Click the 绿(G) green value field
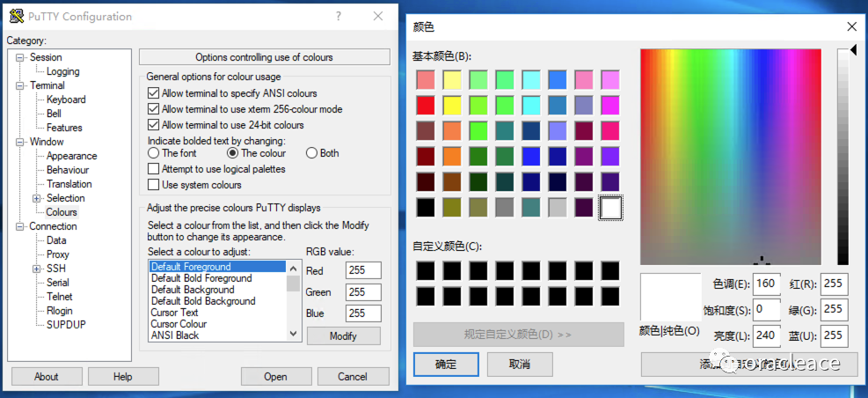Screen dimensions: 868x398 (x=835, y=309)
